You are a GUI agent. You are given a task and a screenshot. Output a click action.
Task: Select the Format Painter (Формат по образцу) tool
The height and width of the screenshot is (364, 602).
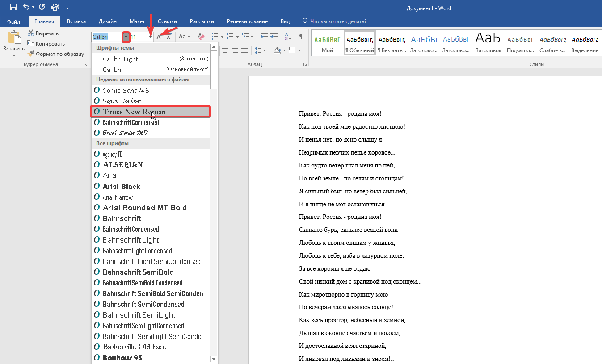(x=55, y=54)
